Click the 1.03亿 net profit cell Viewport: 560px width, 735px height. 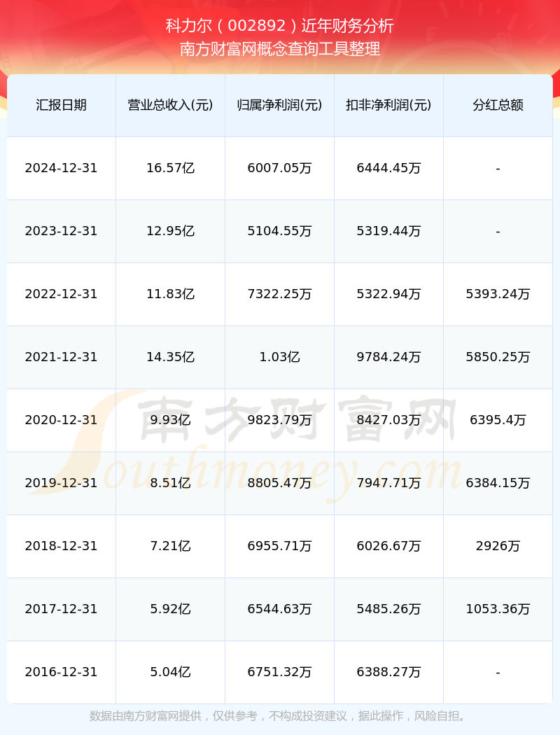coord(279,357)
